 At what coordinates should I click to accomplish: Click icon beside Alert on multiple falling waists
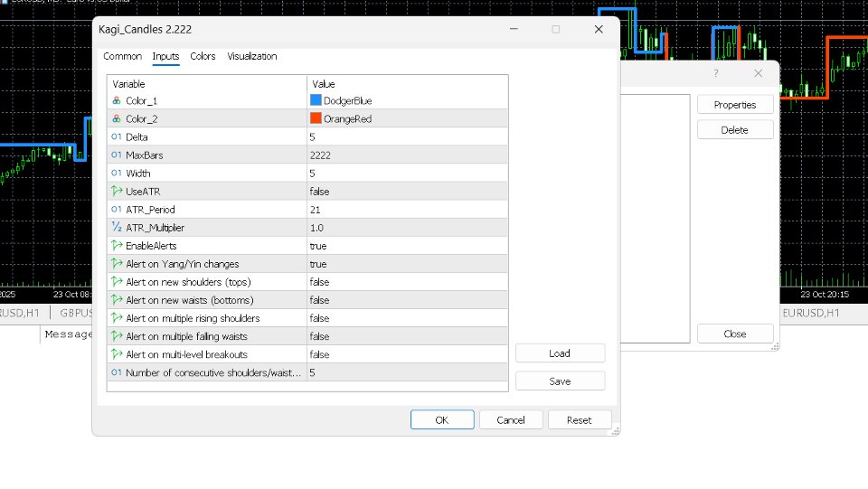point(117,335)
